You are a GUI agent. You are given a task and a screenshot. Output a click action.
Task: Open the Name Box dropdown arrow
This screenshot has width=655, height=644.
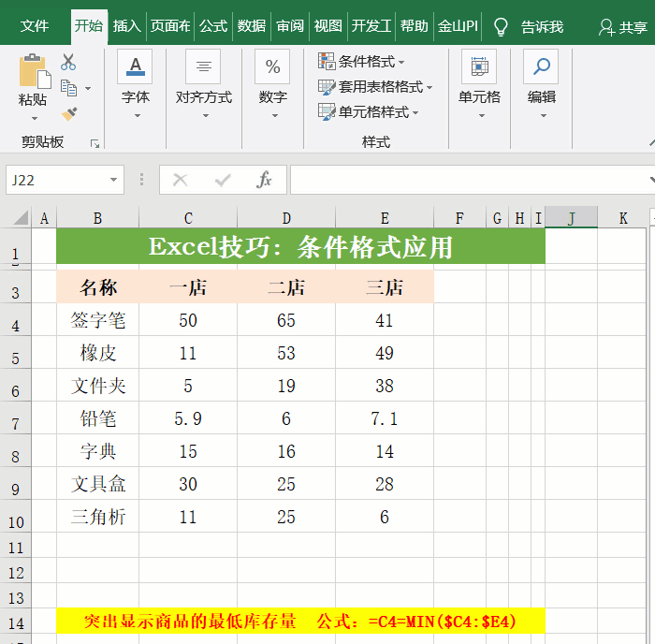coord(113,180)
